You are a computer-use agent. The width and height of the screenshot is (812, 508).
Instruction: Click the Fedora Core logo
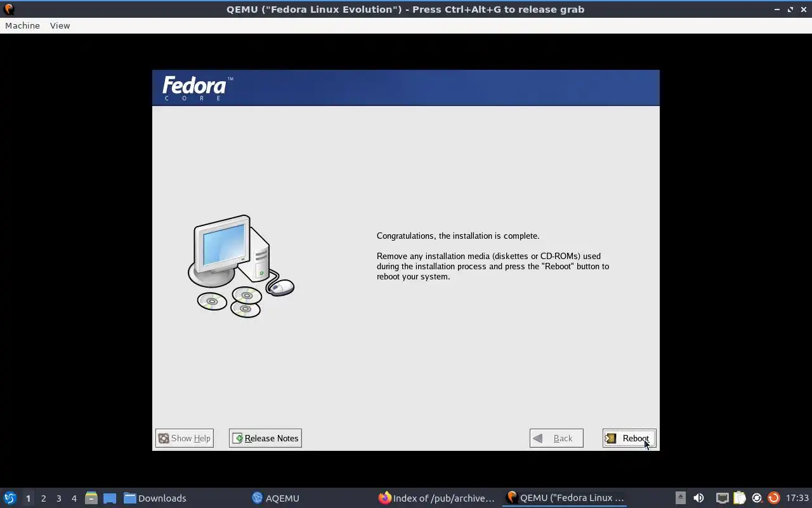click(x=197, y=88)
